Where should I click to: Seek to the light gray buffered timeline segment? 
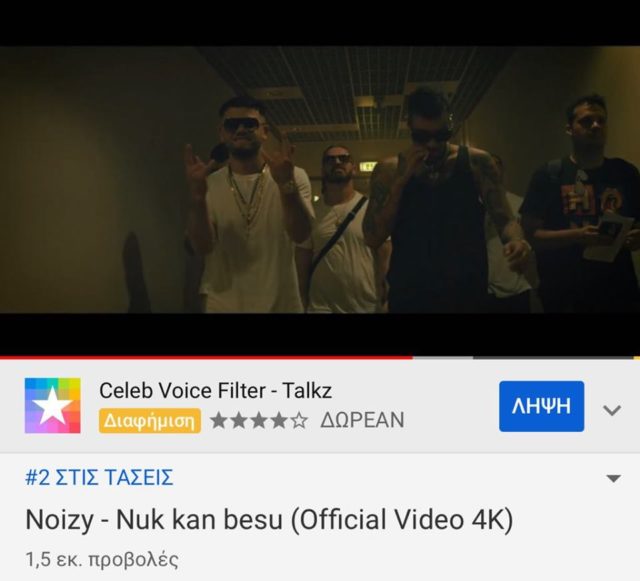point(443,357)
